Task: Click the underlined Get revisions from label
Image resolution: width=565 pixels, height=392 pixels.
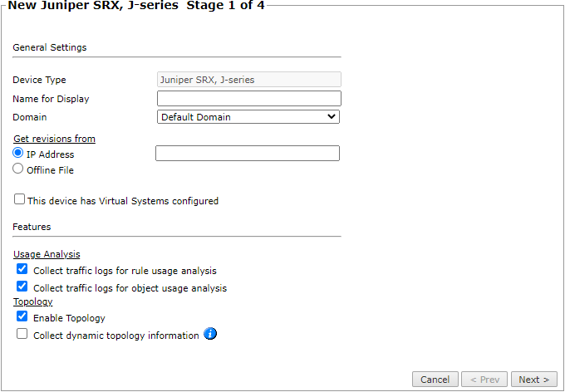Action: tap(54, 139)
